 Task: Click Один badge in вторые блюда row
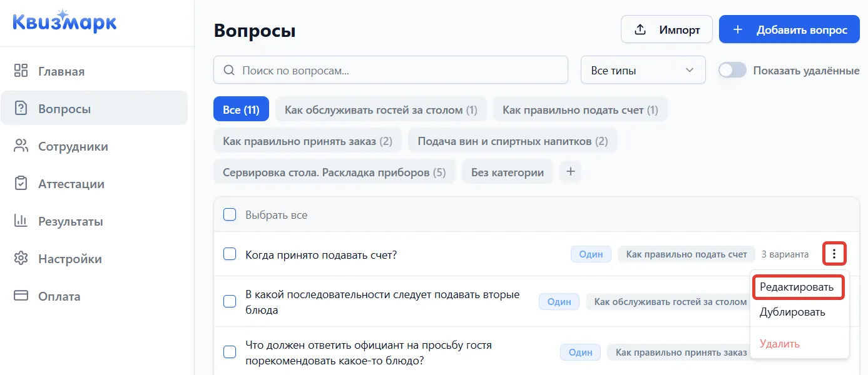pyautogui.click(x=559, y=301)
